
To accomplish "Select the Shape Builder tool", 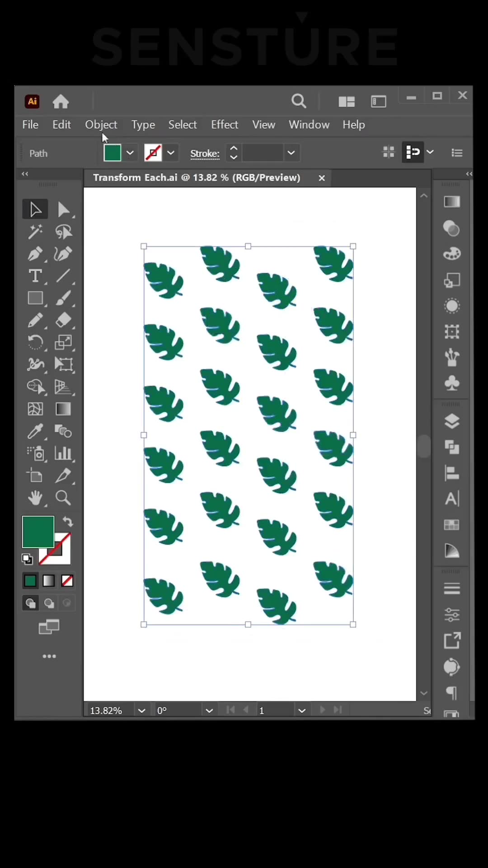I will tap(35, 387).
